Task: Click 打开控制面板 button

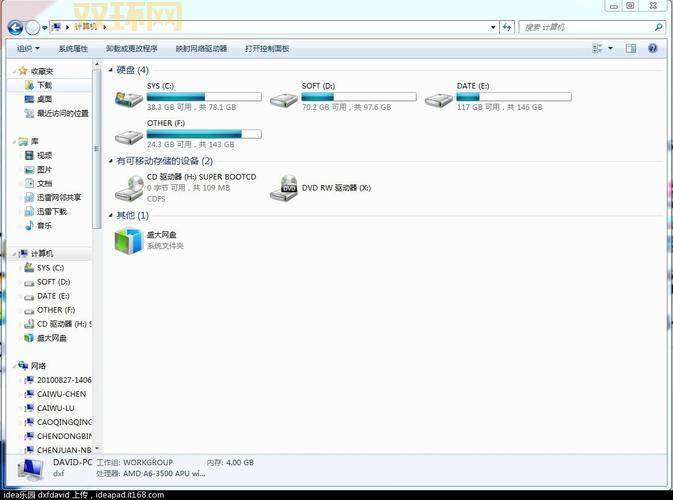Action: pyautogui.click(x=267, y=48)
